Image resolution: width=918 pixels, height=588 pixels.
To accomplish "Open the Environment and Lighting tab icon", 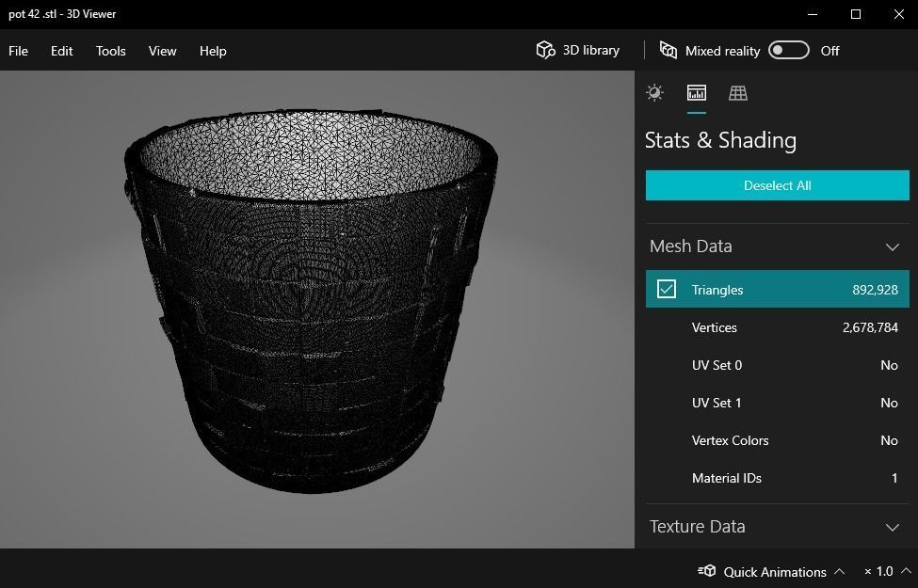I will point(654,93).
